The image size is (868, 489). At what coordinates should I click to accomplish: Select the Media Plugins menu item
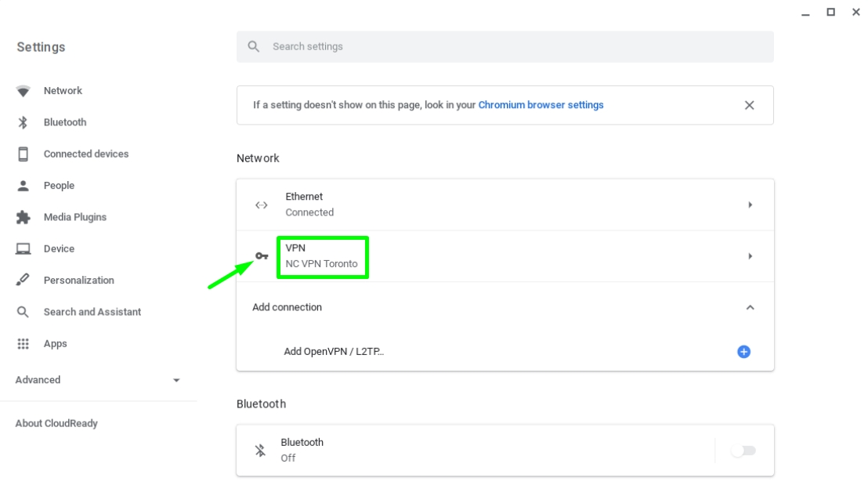tap(74, 217)
